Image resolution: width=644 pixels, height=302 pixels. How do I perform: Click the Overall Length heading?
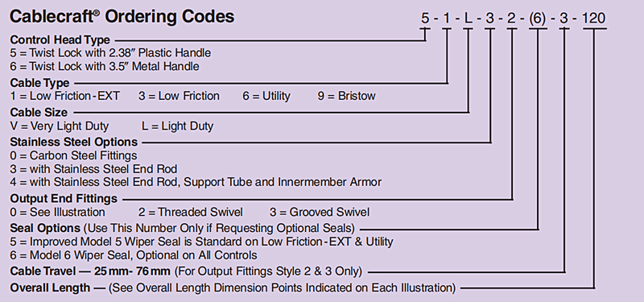click(50, 288)
